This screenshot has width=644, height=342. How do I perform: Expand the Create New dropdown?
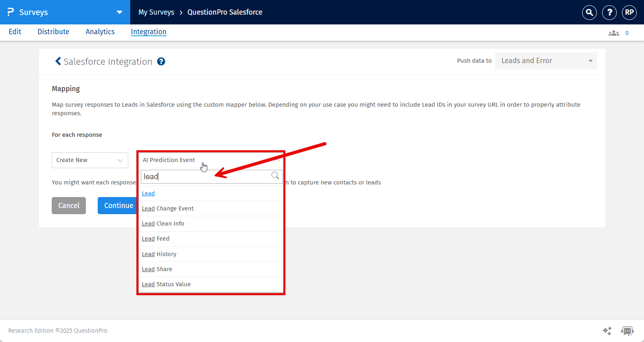coord(90,160)
